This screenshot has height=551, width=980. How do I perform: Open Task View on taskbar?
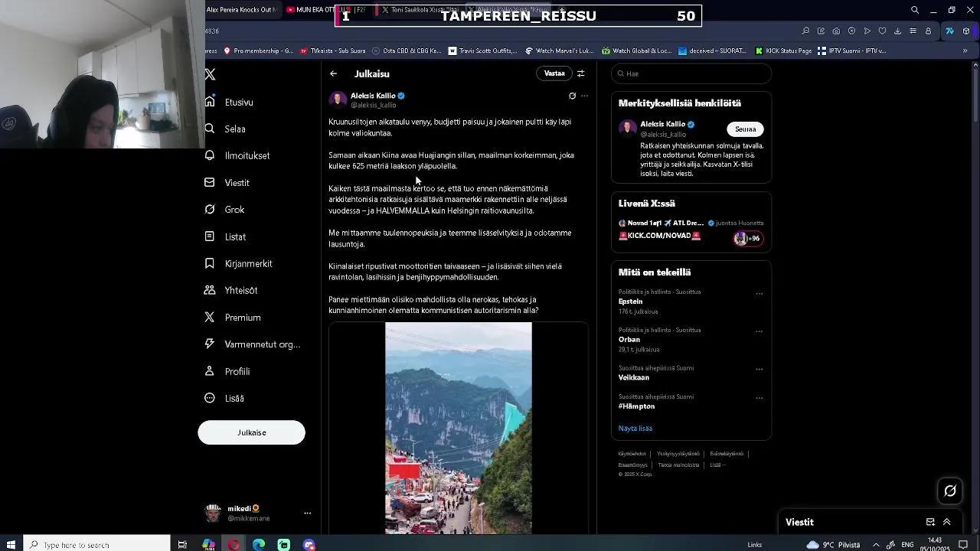[x=182, y=544]
